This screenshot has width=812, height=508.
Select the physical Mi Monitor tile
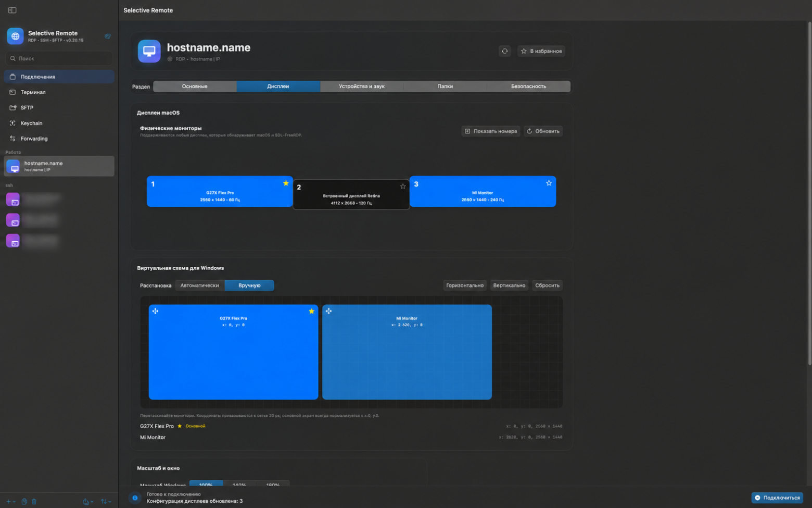pyautogui.click(x=483, y=191)
